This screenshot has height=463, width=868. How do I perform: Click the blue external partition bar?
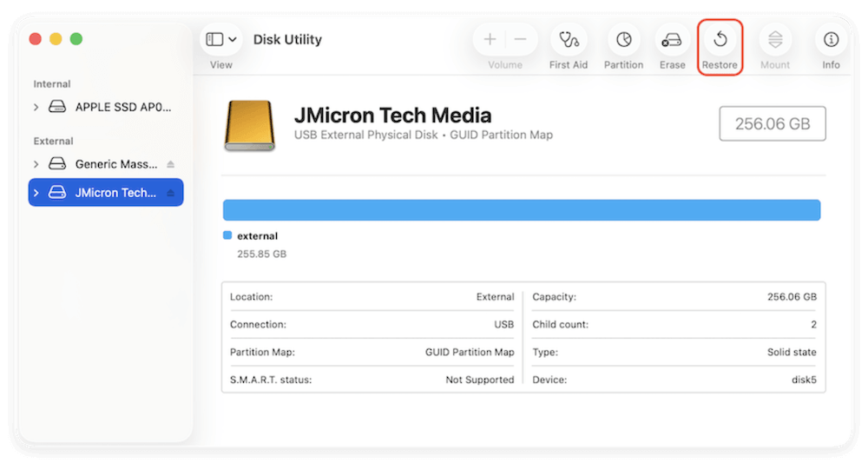pyautogui.click(x=522, y=210)
